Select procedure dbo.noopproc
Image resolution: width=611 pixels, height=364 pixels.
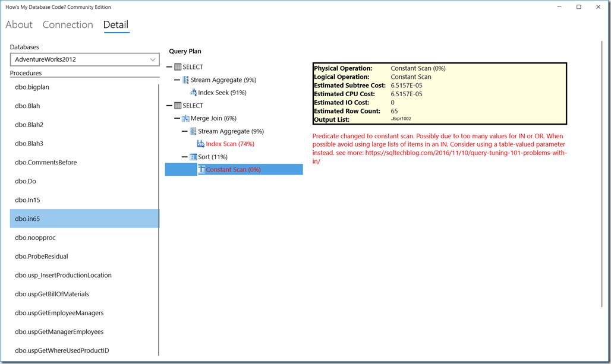click(x=84, y=238)
